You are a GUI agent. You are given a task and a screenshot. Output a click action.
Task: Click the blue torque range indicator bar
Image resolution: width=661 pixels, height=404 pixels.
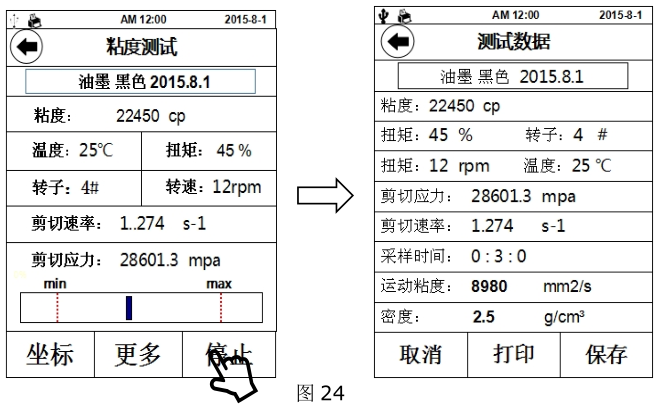pos(129,308)
